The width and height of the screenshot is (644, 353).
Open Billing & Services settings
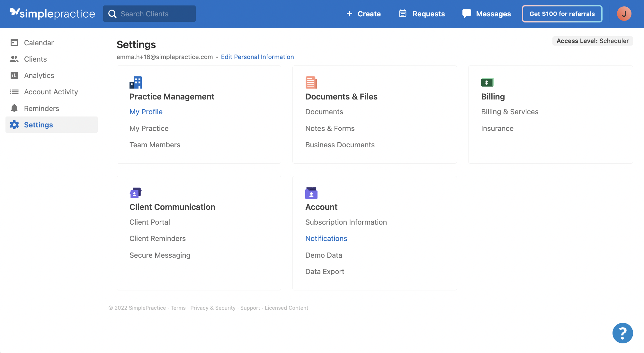(510, 112)
